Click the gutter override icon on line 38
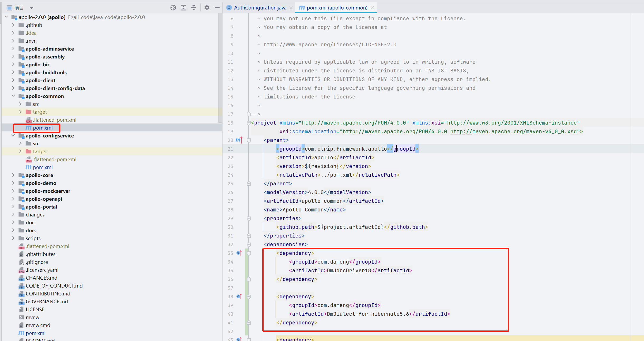Viewport: 644px width, 341px height. tap(239, 296)
